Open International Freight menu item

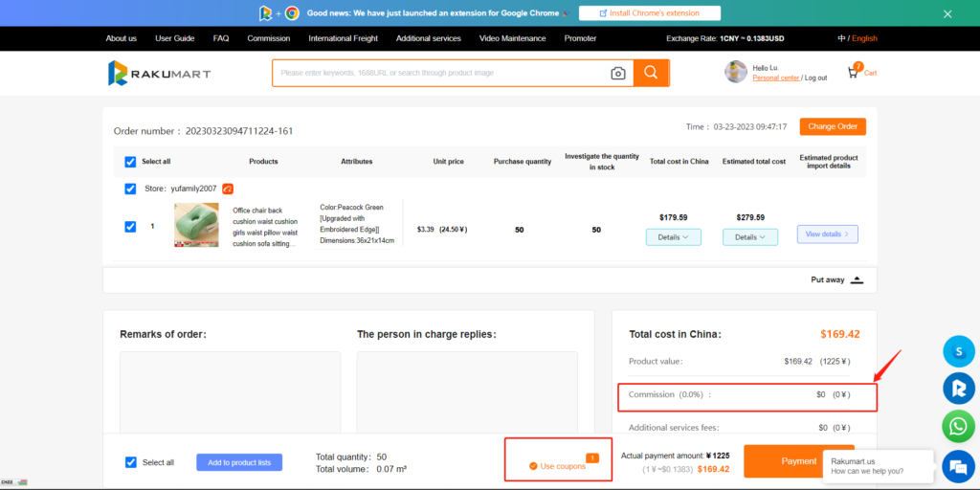pyautogui.click(x=344, y=38)
